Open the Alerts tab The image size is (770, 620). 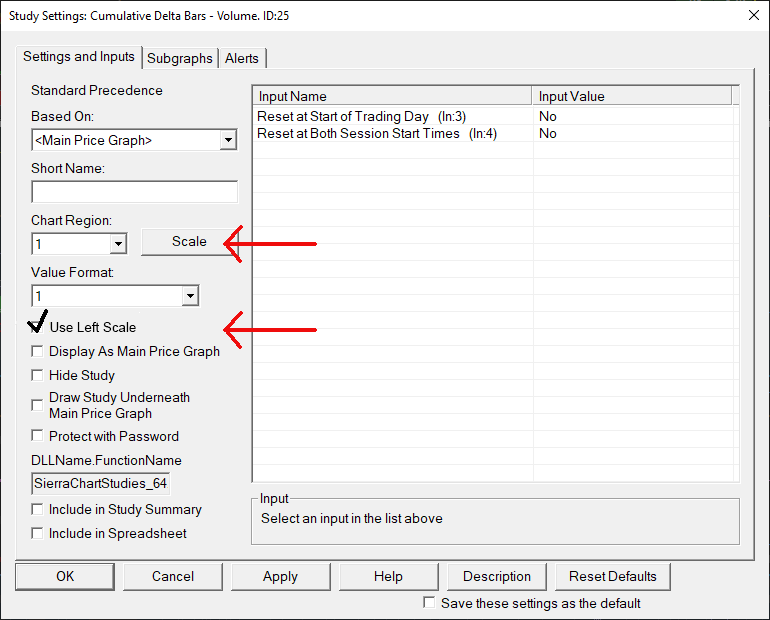[242, 58]
